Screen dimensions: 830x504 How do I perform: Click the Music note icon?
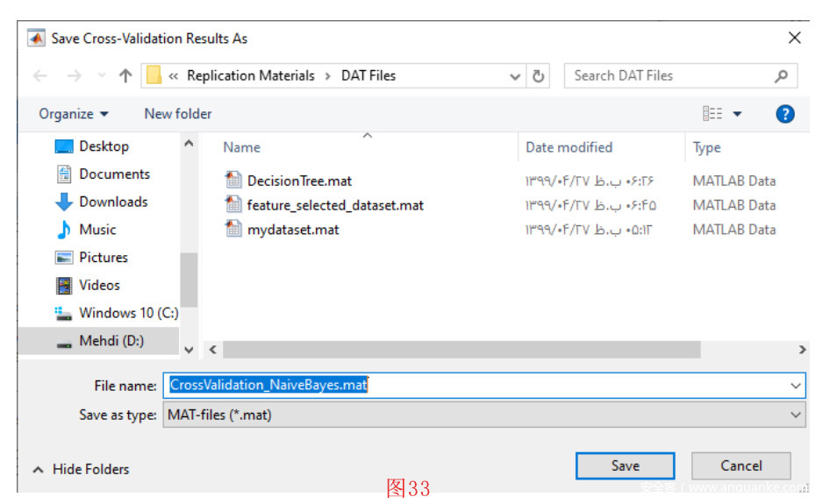pos(64,230)
